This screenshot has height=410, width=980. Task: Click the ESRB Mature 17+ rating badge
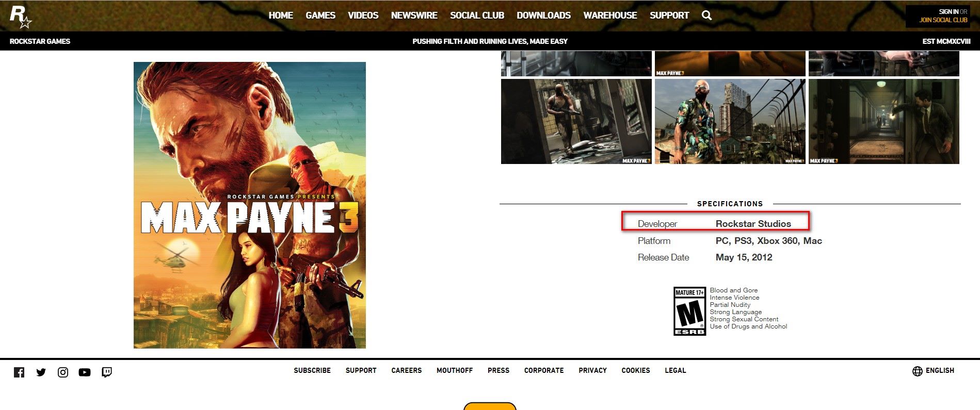689,311
